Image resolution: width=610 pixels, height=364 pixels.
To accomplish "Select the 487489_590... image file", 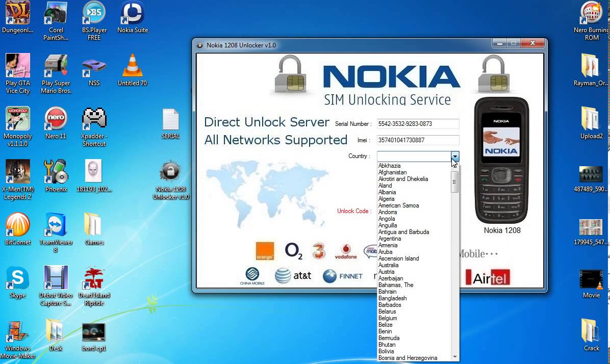I will pyautogui.click(x=591, y=179).
